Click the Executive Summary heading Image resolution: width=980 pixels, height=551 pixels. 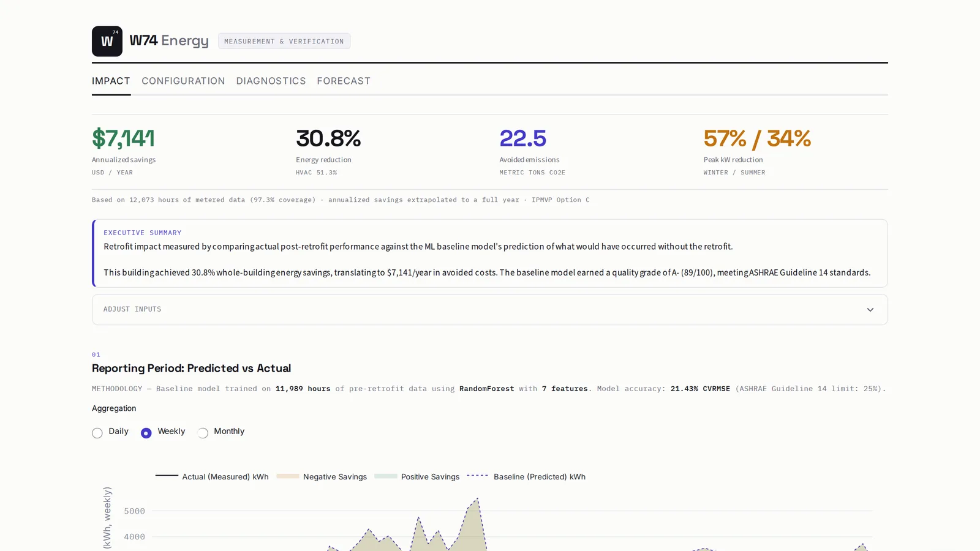click(x=143, y=233)
